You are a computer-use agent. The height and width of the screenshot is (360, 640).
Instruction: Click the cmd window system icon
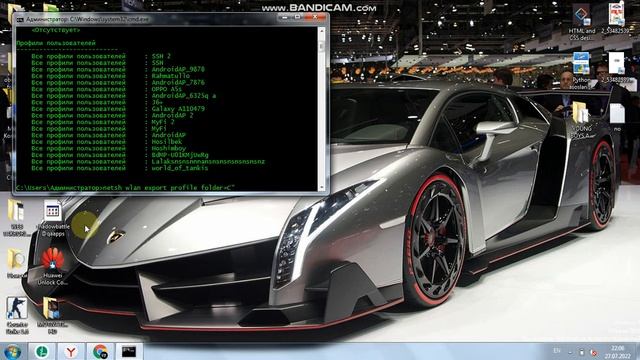click(20, 19)
